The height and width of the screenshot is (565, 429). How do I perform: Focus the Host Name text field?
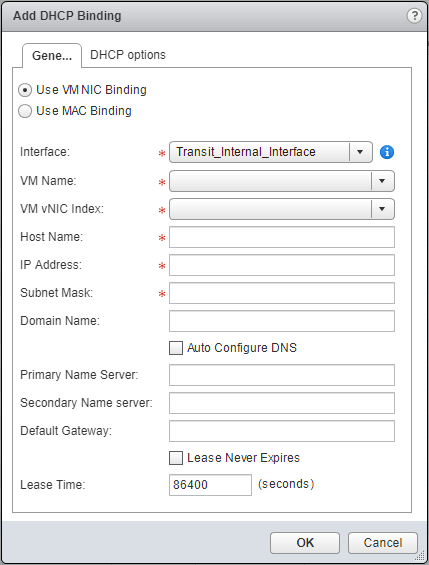[282, 237]
